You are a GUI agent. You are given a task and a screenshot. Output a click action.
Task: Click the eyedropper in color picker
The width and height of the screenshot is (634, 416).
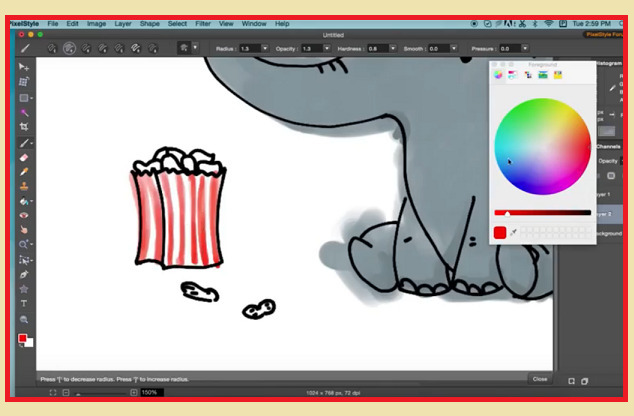click(x=514, y=232)
